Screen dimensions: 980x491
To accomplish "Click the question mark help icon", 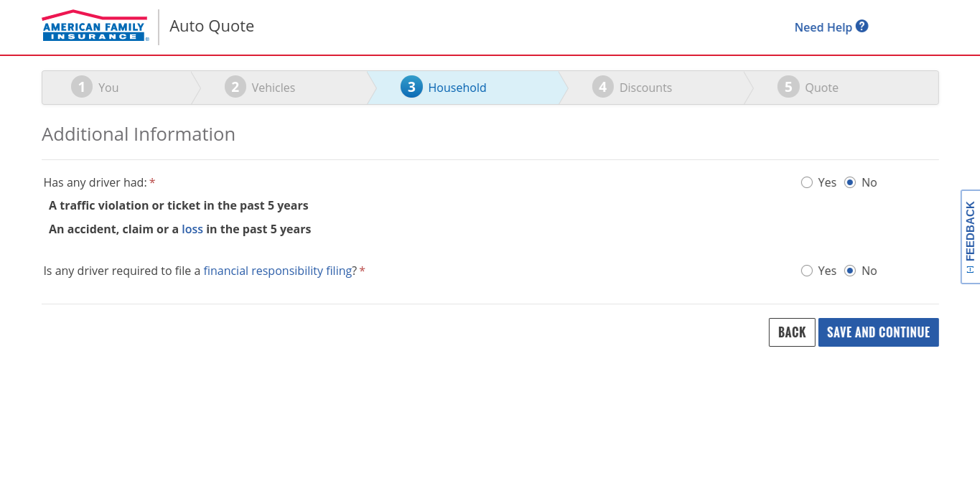I will pyautogui.click(x=862, y=27).
